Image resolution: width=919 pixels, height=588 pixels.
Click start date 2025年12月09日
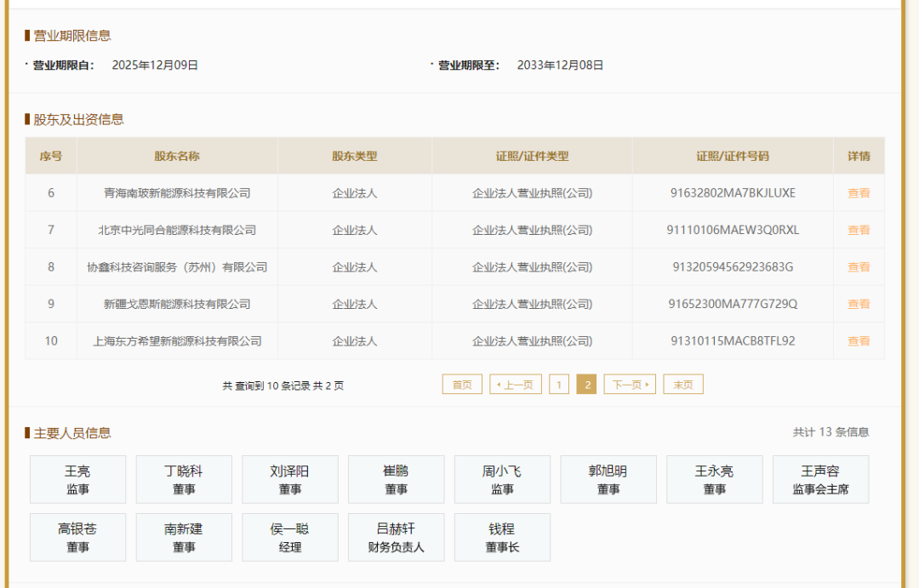(x=155, y=65)
